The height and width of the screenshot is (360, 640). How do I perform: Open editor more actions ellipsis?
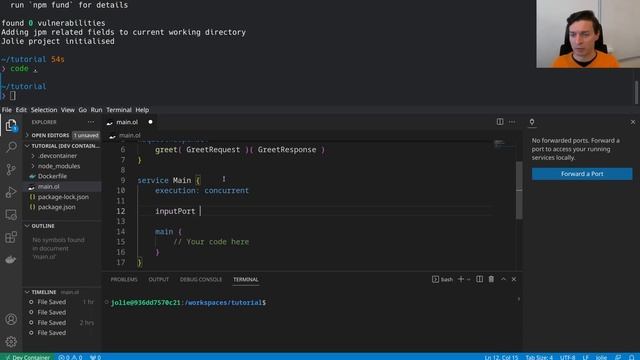tap(512, 122)
